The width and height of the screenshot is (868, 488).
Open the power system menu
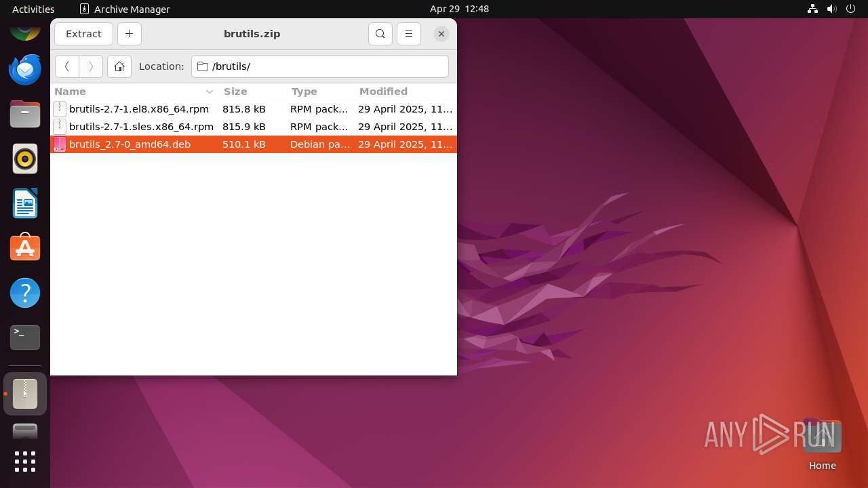click(x=850, y=9)
